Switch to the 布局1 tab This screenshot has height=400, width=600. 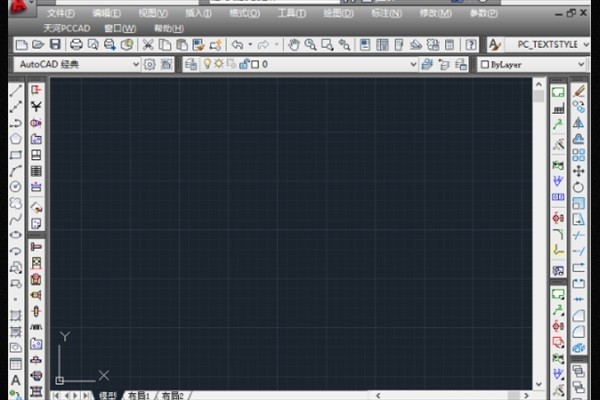pos(139,396)
